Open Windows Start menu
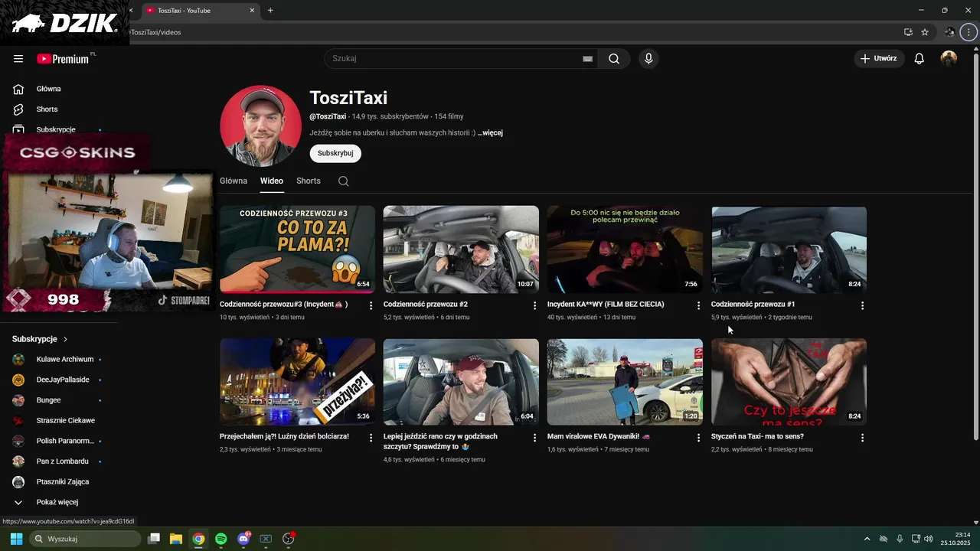This screenshot has height=551, width=980. 16,539
